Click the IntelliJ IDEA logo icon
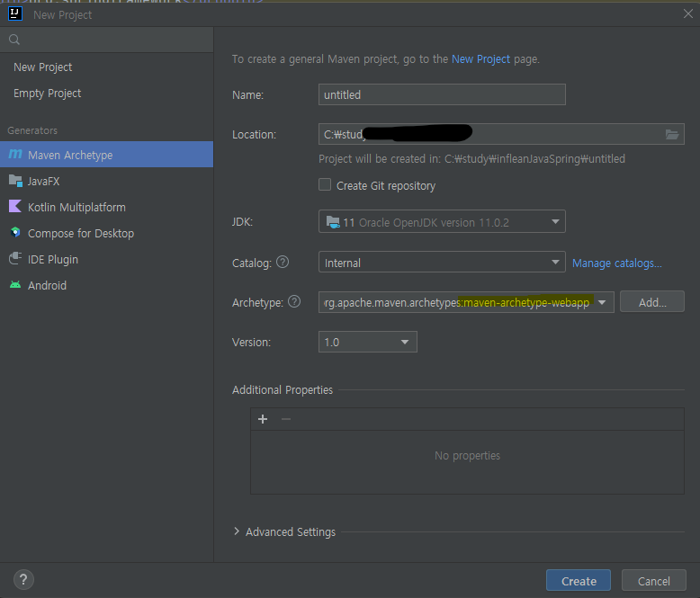700x598 pixels. click(x=15, y=13)
